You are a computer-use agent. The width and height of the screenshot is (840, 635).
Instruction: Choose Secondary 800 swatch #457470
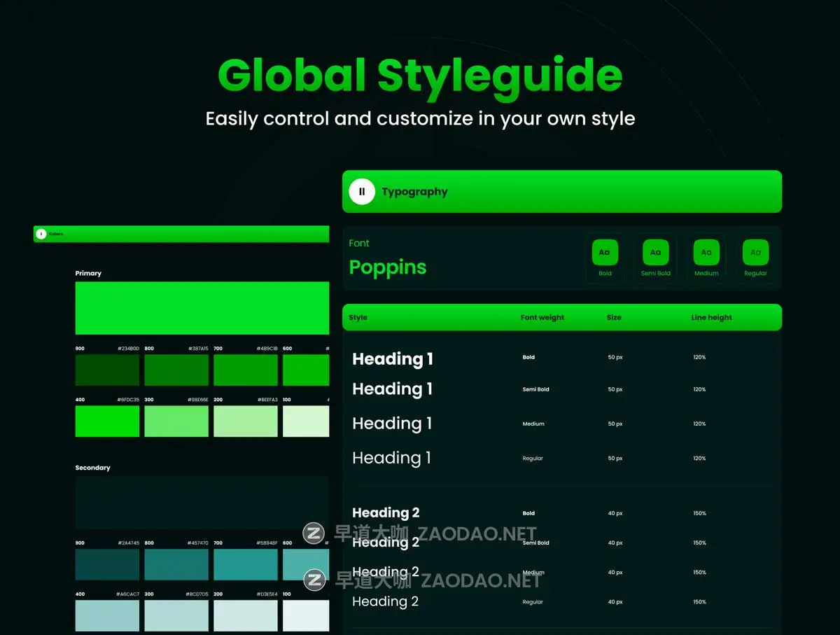(176, 564)
